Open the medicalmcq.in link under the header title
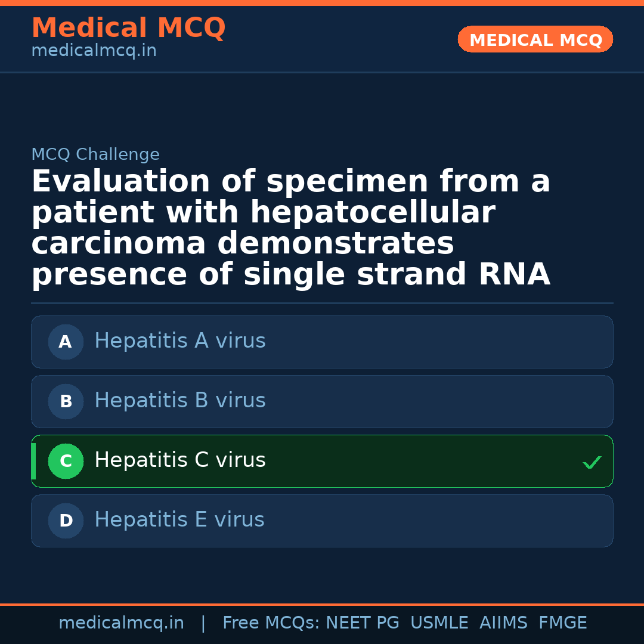The width and height of the screenshot is (644, 644). (x=94, y=51)
